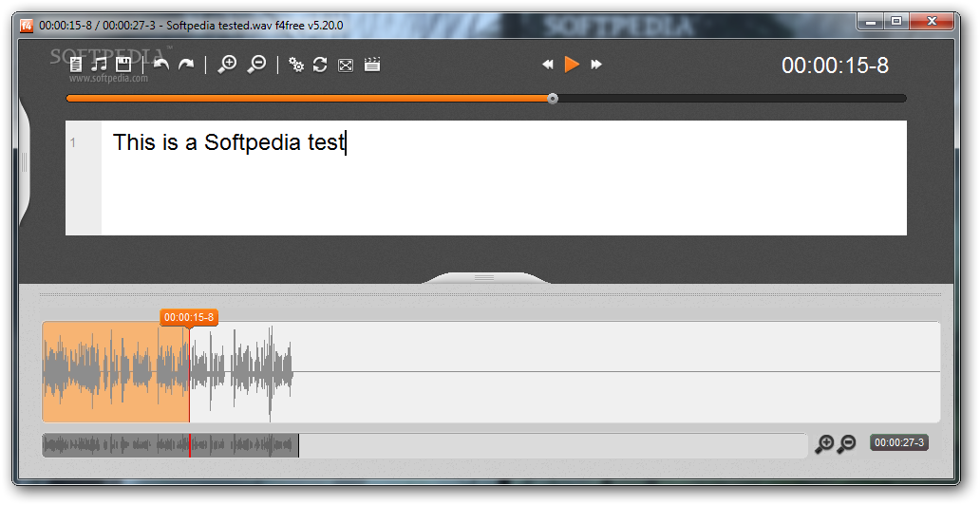Zoom in the transcript text in the top toolbar
Image resolution: width=980 pixels, height=505 pixels.
[x=227, y=65]
